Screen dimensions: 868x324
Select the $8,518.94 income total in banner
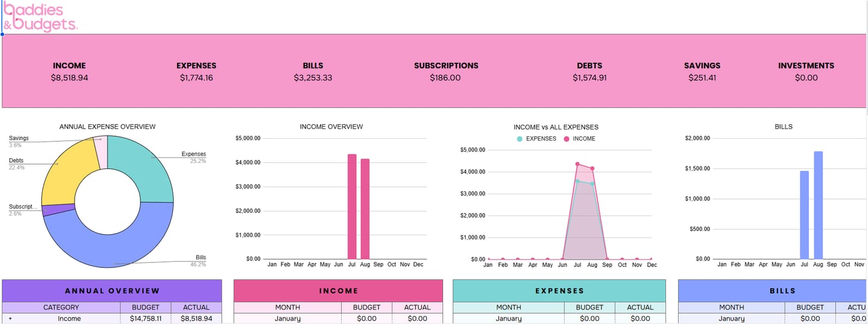point(69,78)
